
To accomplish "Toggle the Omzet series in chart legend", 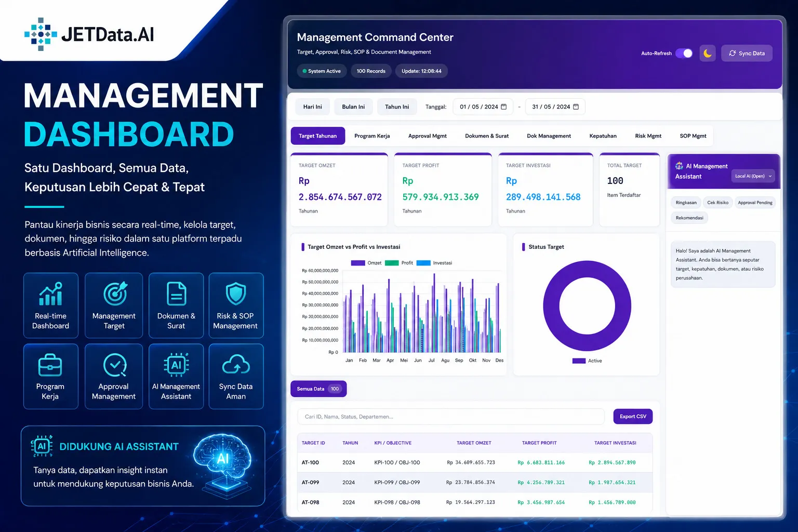I will [366, 263].
